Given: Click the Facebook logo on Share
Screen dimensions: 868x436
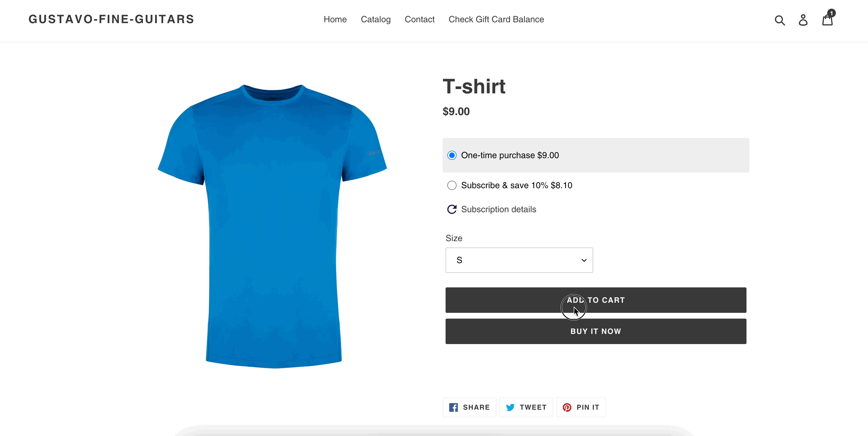Looking at the screenshot, I should tap(453, 407).
